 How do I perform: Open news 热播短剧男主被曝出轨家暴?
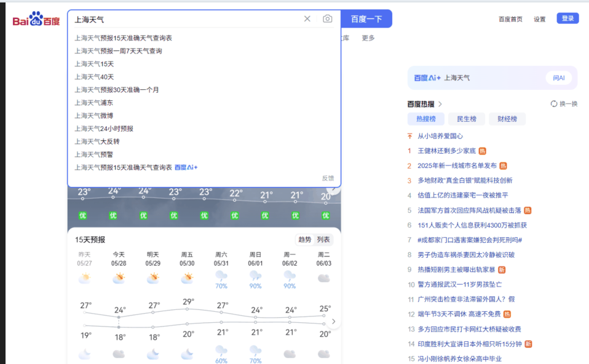tap(456, 270)
